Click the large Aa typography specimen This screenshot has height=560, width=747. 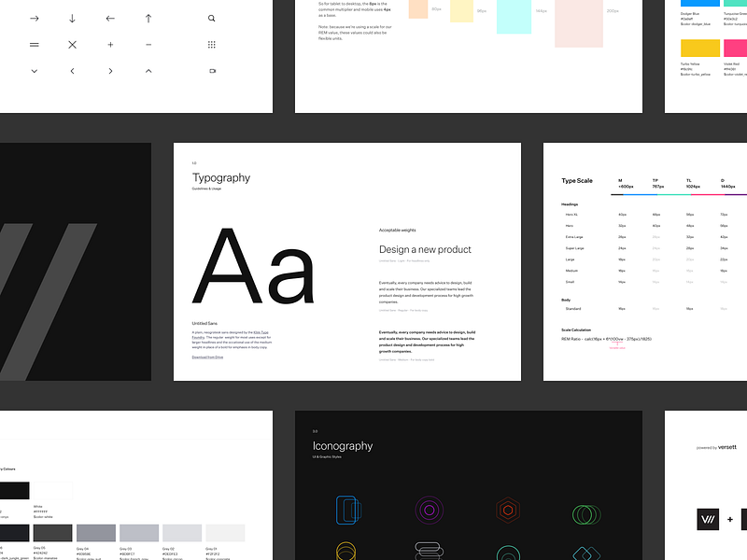tap(254, 265)
